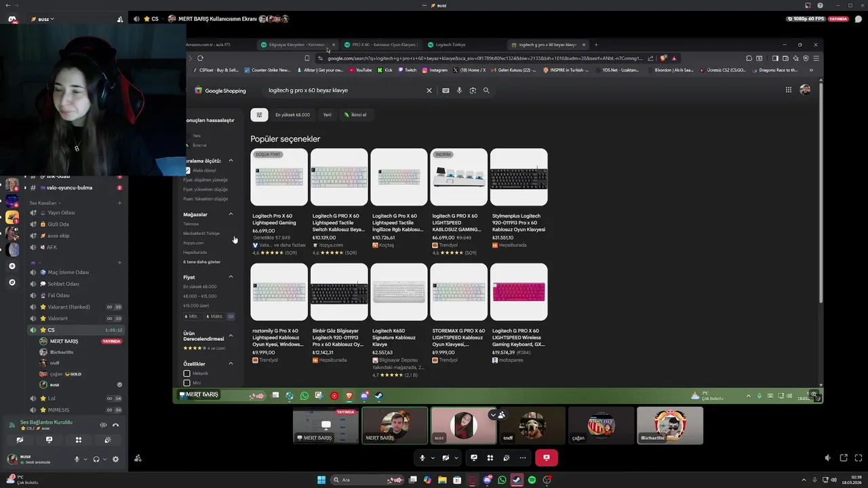Toggle noise suppression waveform icon
The width and height of the screenshot is (868, 488).
click(103, 425)
